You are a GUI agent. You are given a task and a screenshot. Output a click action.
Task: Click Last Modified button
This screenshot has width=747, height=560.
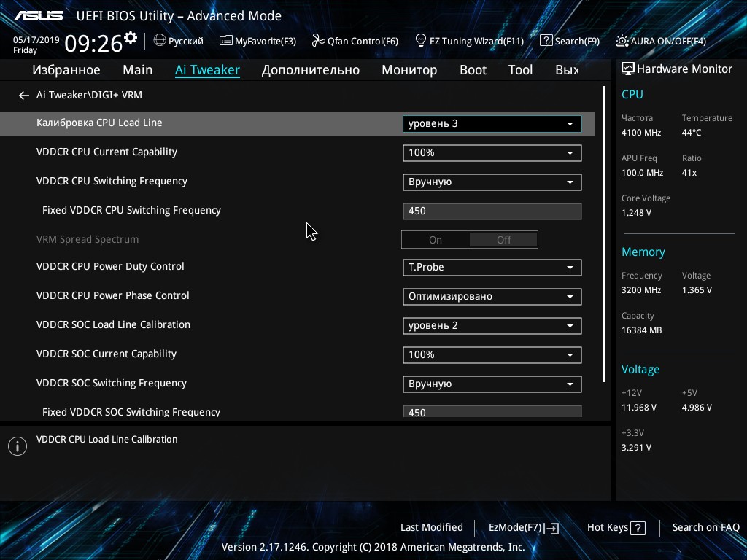432,528
